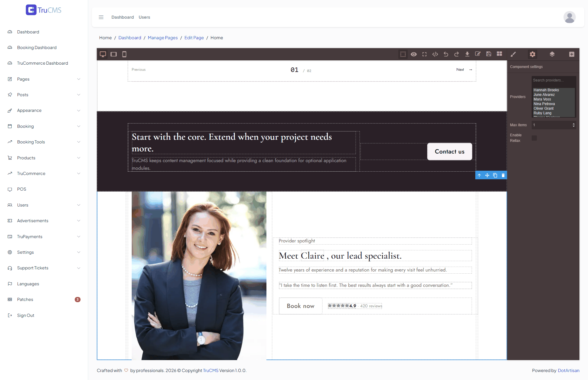Click Sign Out in the sidebar
Screen dimensions: 588x380
tap(44, 315)
